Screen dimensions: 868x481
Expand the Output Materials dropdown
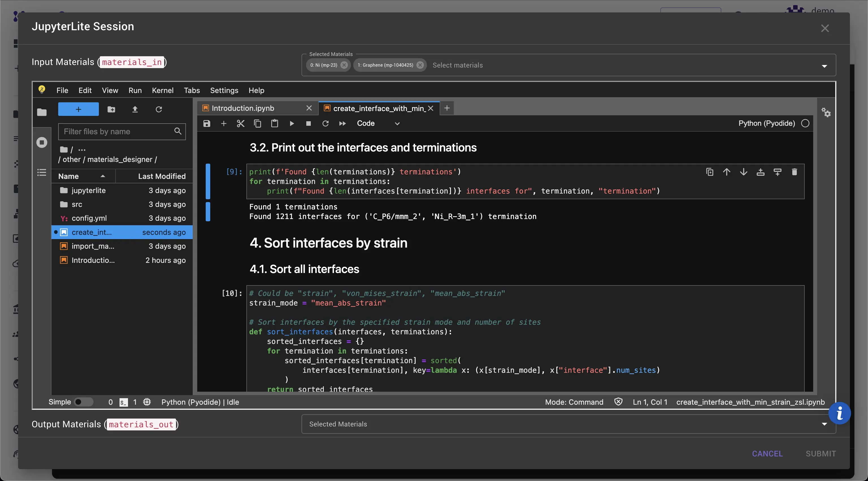pyautogui.click(x=824, y=424)
